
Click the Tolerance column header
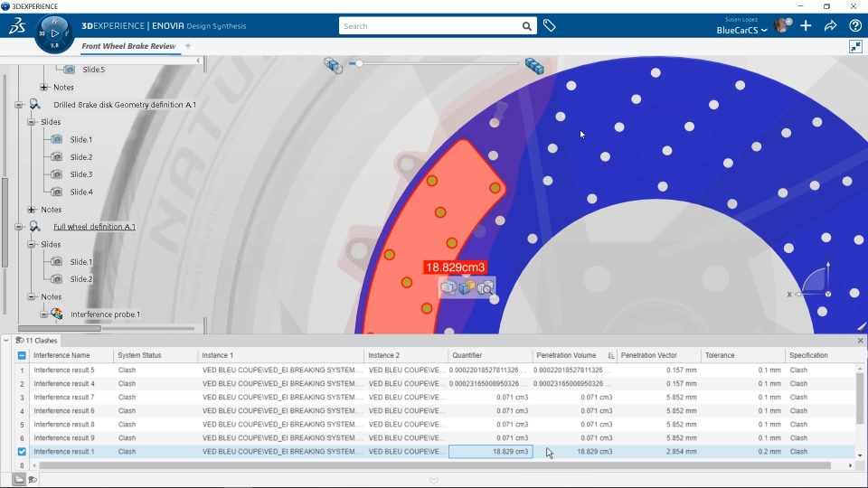(x=742, y=356)
